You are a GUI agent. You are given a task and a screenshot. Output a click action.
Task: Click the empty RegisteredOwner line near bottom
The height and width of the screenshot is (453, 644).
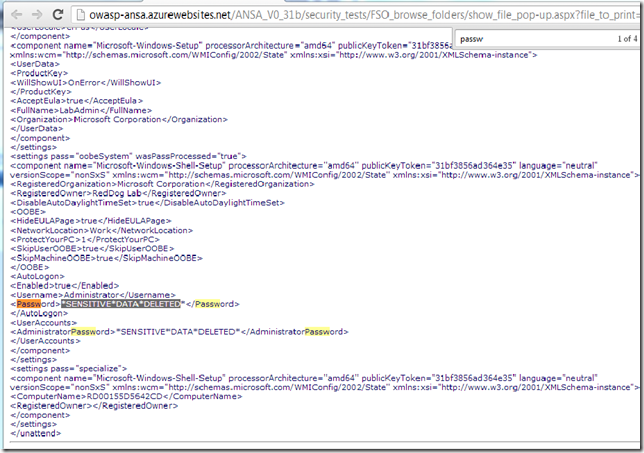[94, 406]
